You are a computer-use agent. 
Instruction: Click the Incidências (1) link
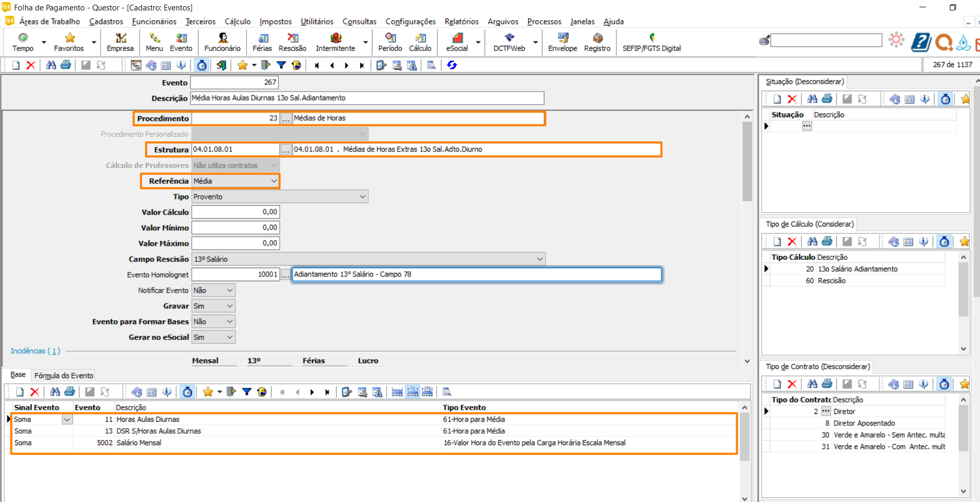pos(35,351)
